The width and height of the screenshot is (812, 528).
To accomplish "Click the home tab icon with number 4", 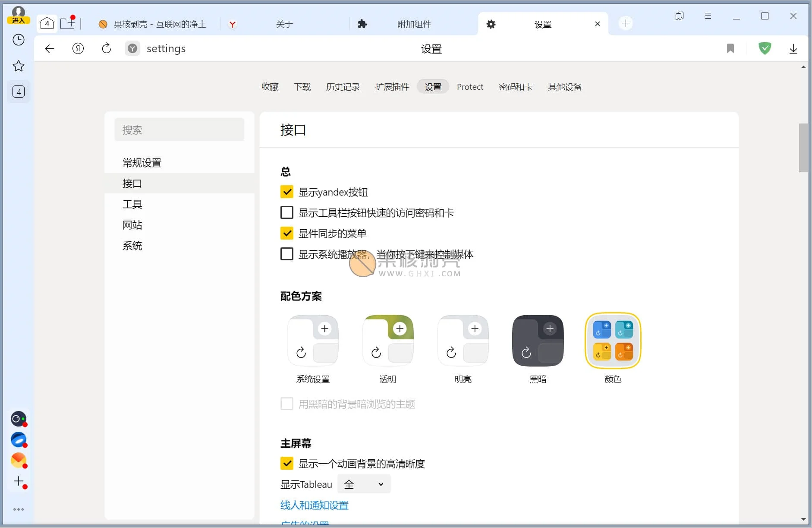I will [47, 24].
